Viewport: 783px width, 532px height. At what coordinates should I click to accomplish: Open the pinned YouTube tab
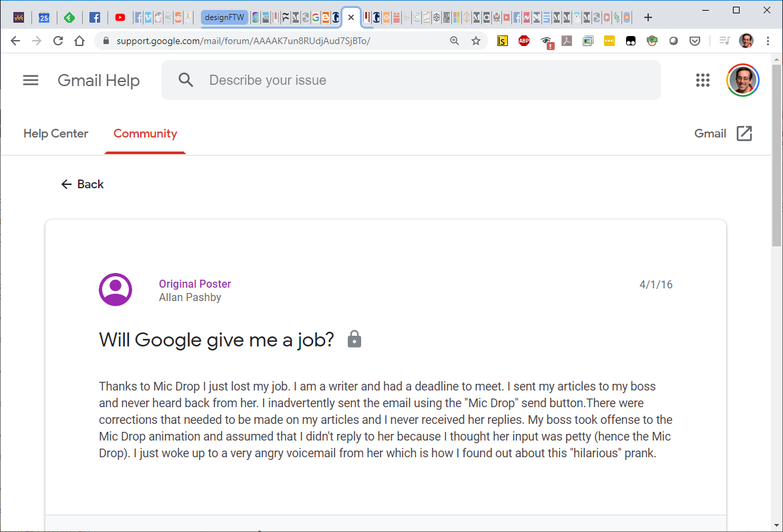[x=120, y=17]
